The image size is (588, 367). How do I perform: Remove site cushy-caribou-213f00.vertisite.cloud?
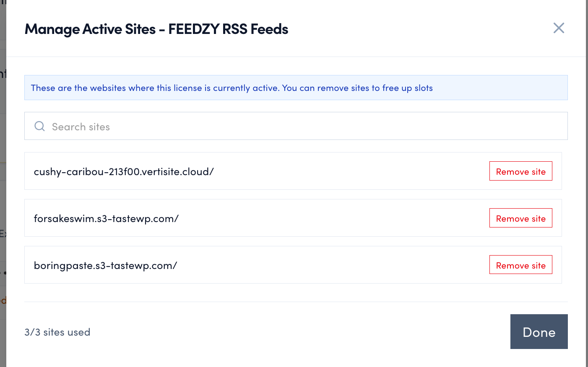(520, 171)
